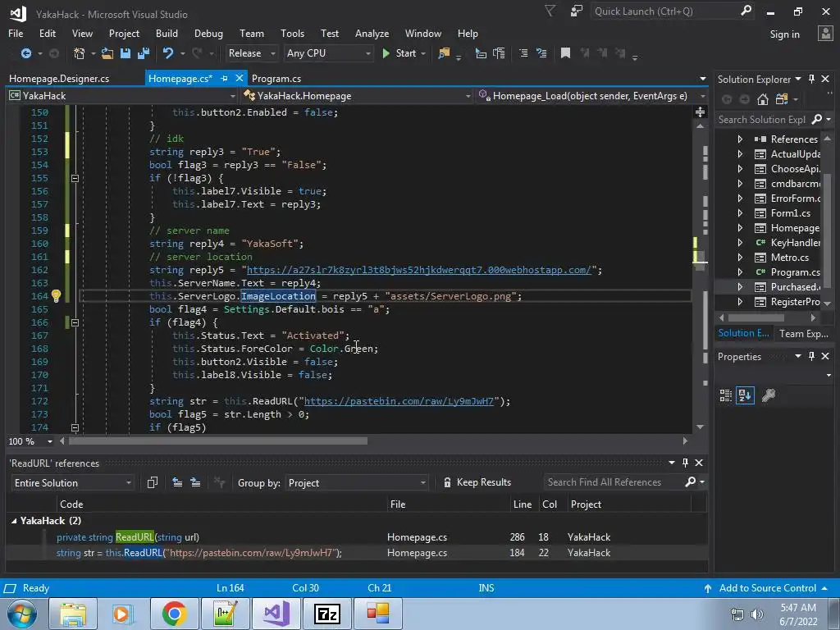Click the editor horizontal scrollbar thumb
This screenshot has width=840, height=630.
pos(218,441)
